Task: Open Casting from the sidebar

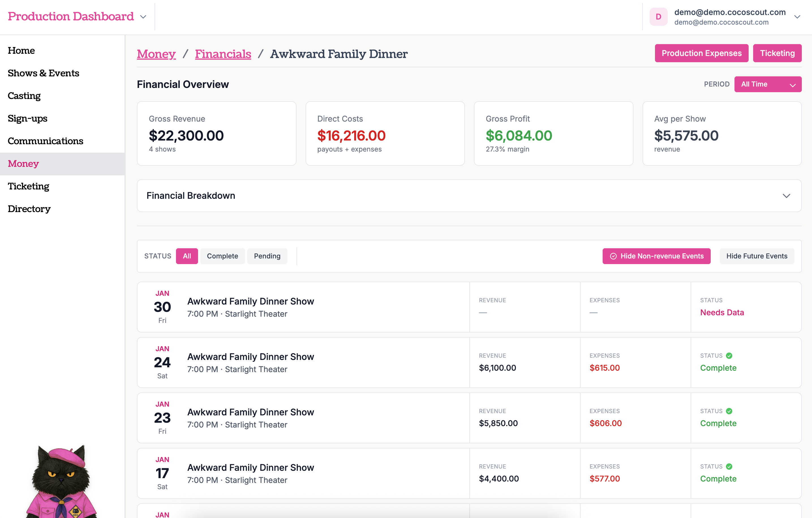Action: point(24,96)
